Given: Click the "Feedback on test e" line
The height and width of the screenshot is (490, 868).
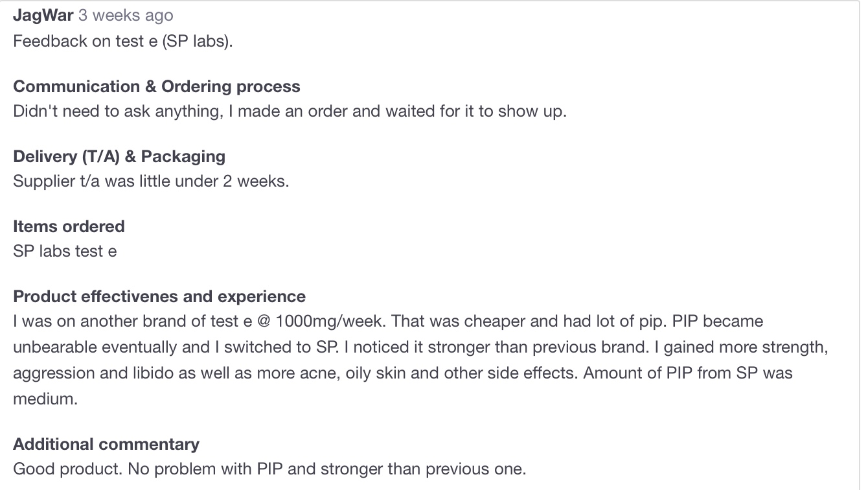Looking at the screenshot, I should pyautogui.click(x=122, y=41).
